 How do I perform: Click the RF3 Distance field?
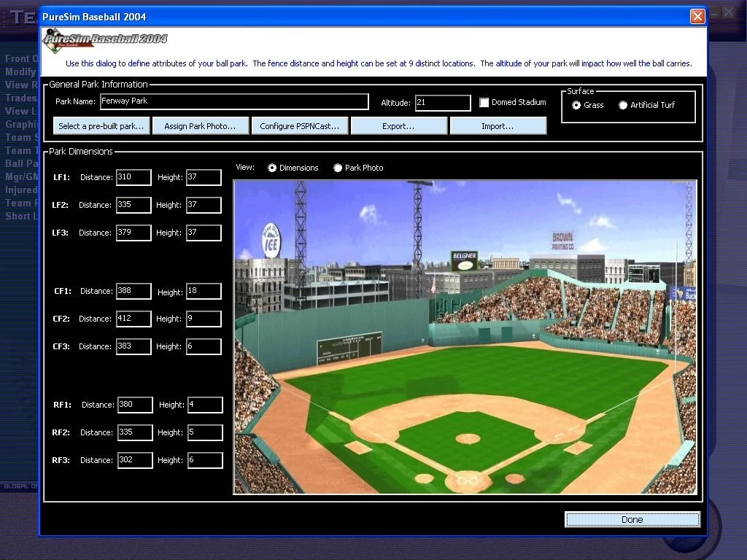[x=135, y=460]
